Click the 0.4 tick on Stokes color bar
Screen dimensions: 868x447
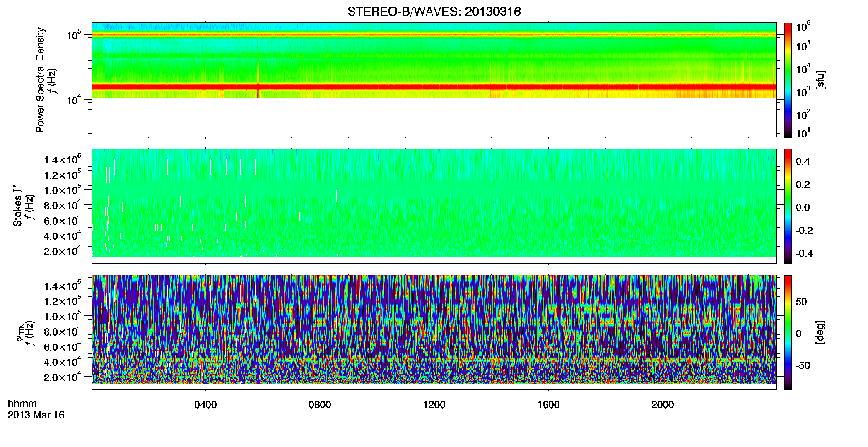[803, 162]
